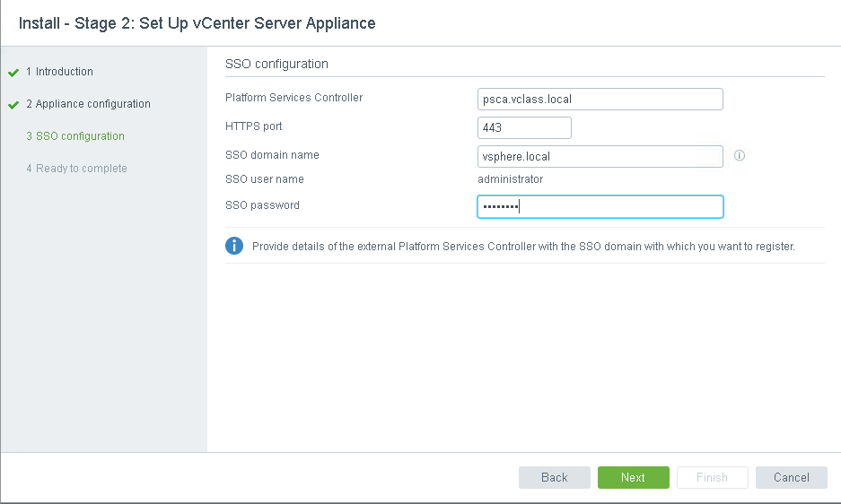Go to step 1 Introduction
841x504 pixels.
[x=59, y=72]
